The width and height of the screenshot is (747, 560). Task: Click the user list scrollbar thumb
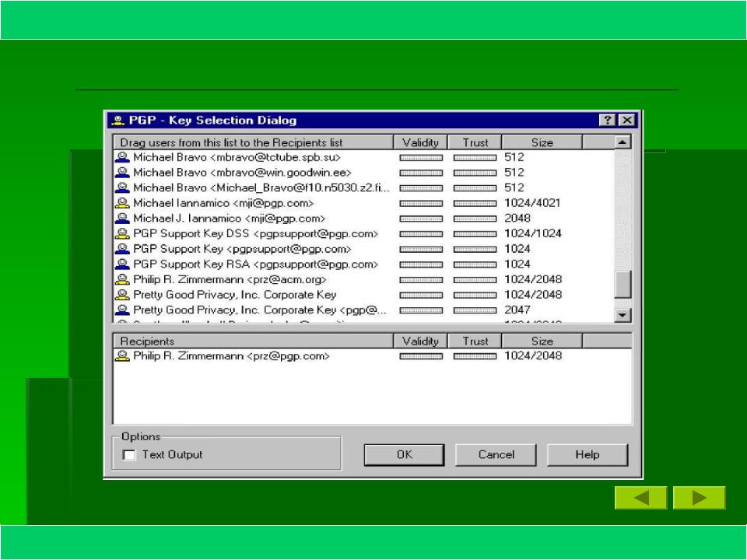click(x=622, y=285)
